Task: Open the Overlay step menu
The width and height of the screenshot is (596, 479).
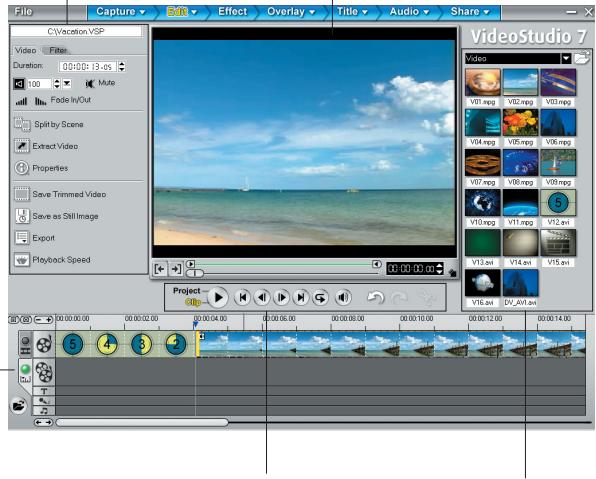Action: coord(291,12)
